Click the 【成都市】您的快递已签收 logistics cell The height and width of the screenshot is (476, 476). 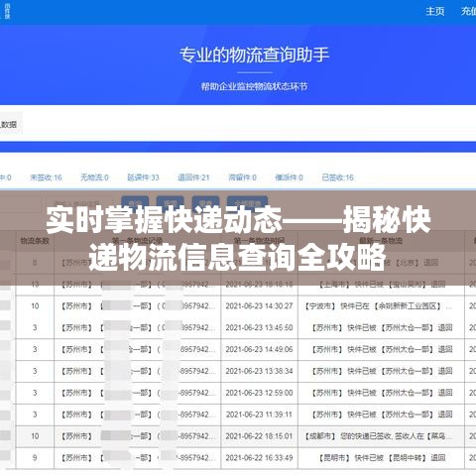pos(381,436)
